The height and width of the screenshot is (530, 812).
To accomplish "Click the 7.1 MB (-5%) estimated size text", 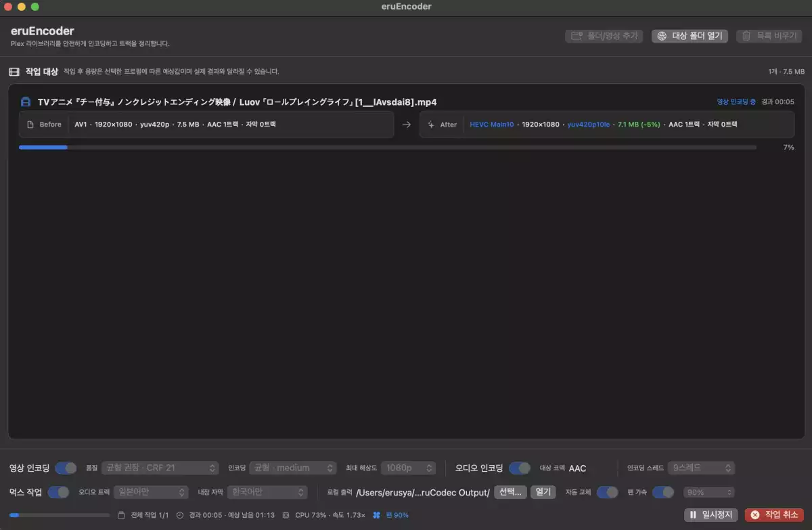I will (639, 125).
